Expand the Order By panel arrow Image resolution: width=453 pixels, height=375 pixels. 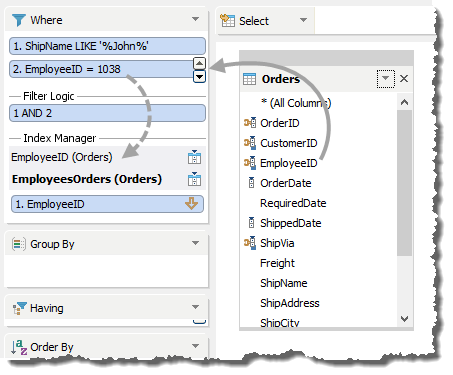coord(196,346)
